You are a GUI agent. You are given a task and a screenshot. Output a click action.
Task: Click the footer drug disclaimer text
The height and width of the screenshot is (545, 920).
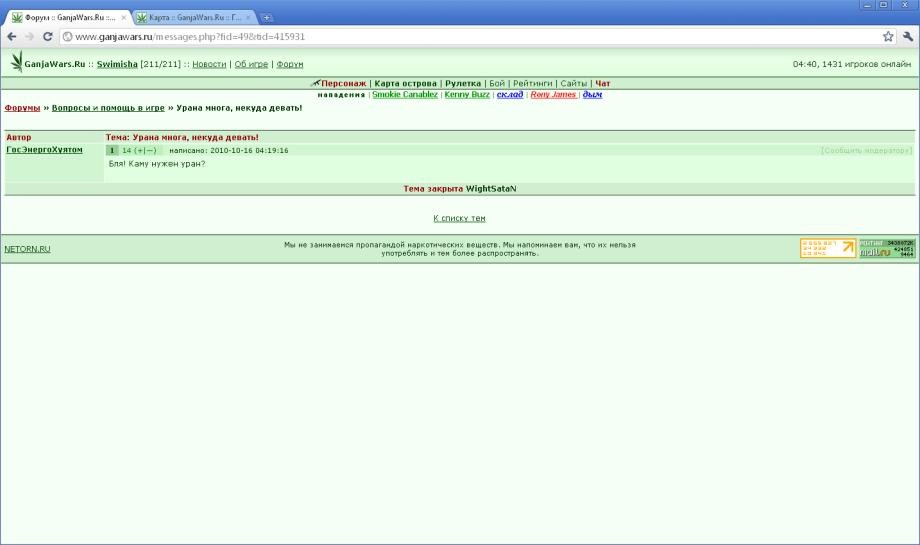pos(459,249)
